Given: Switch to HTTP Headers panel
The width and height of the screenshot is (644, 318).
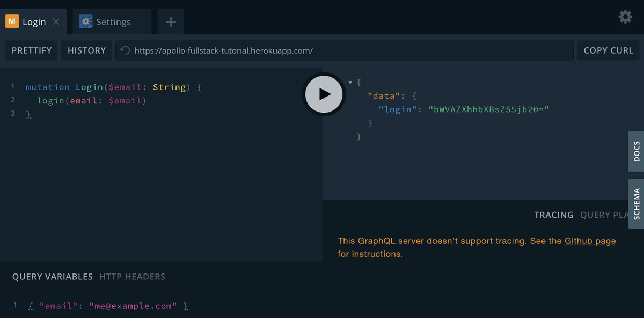Looking at the screenshot, I should pyautogui.click(x=132, y=277).
